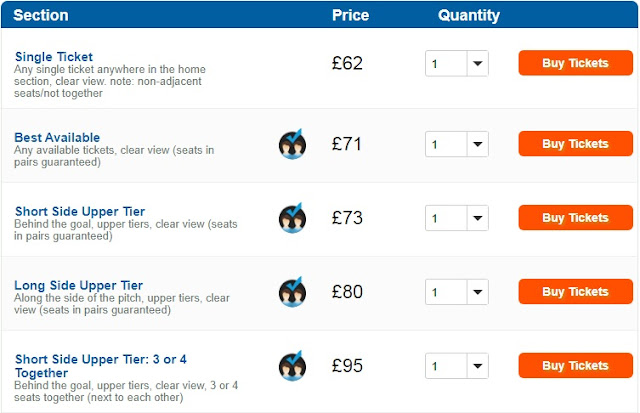
Task: Click the seats-together icon in the £95 row
Action: click(292, 366)
